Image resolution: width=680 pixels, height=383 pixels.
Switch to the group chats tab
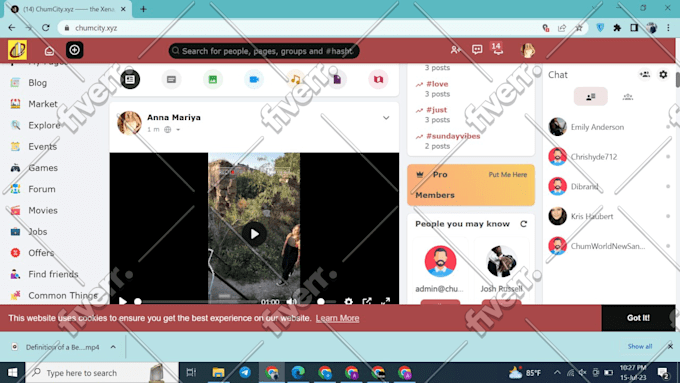point(628,96)
